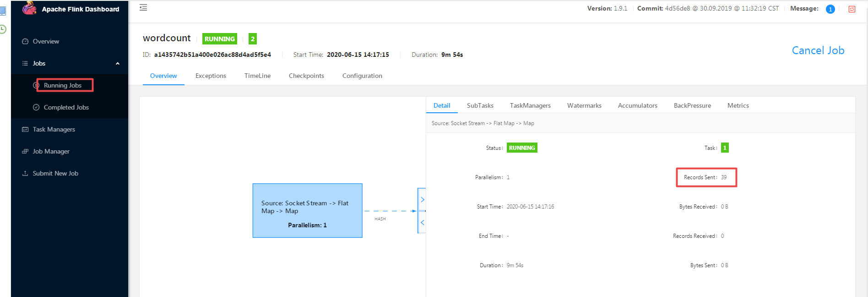
Task: Click the Commit 4d56de8 text
Action: coord(708,8)
